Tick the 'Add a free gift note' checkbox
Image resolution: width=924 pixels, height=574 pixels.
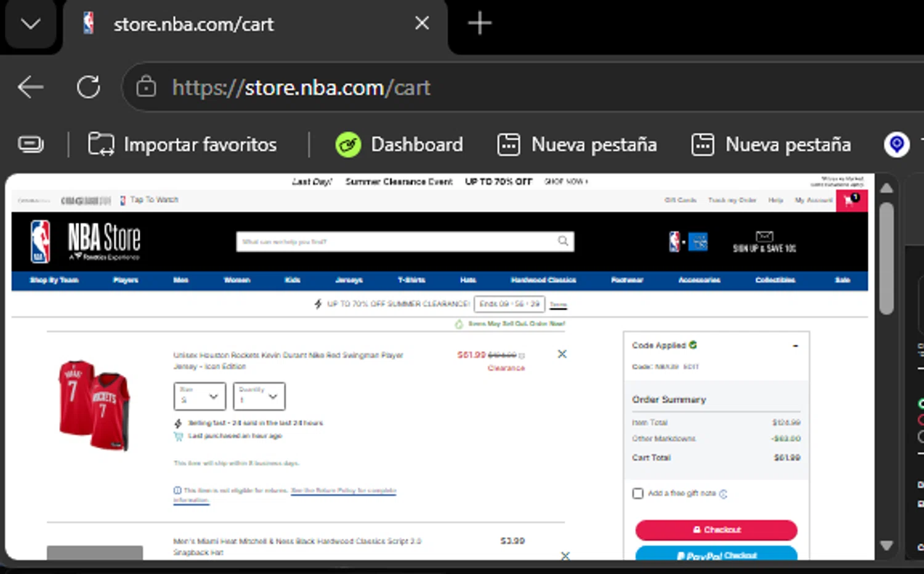[x=638, y=493]
